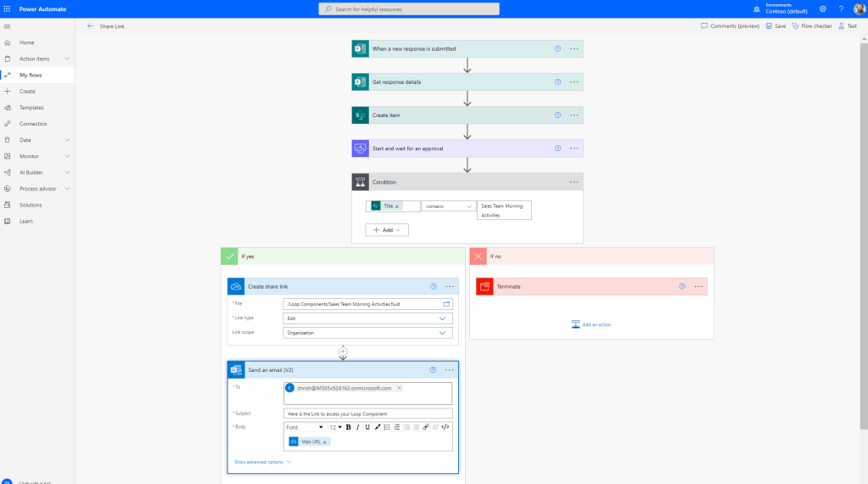The image size is (868, 484).
Task: Click the email Subject input field
Action: click(367, 414)
